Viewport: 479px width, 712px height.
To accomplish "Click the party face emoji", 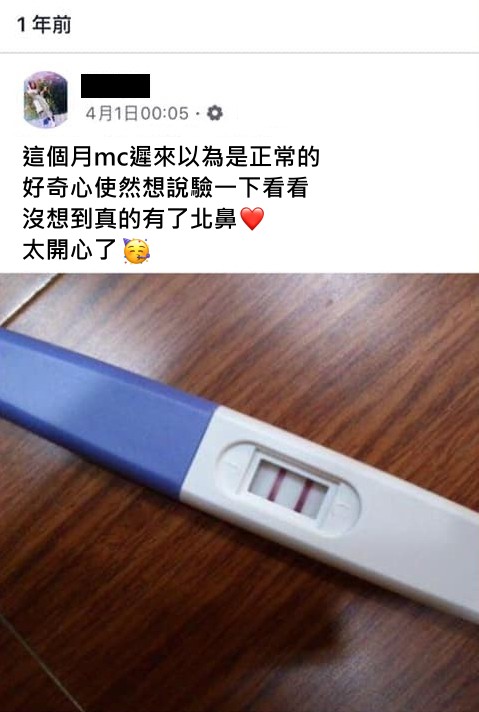I will tap(136, 250).
